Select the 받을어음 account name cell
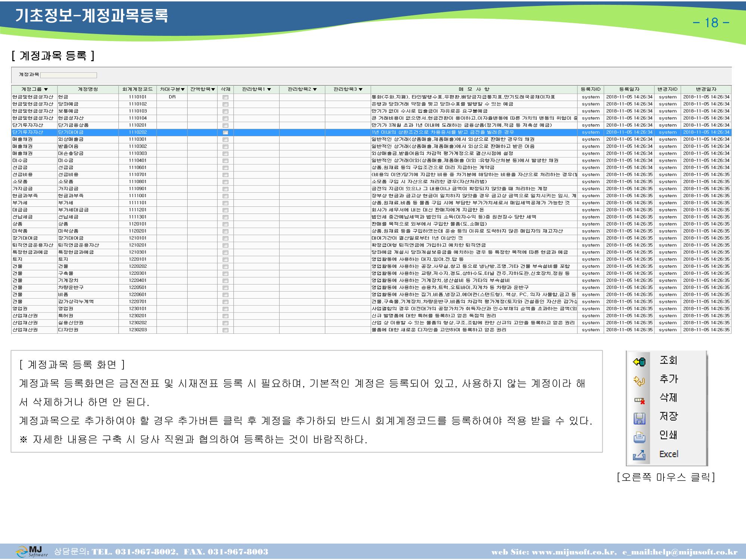This screenshot has width=746, height=560. click(88, 147)
